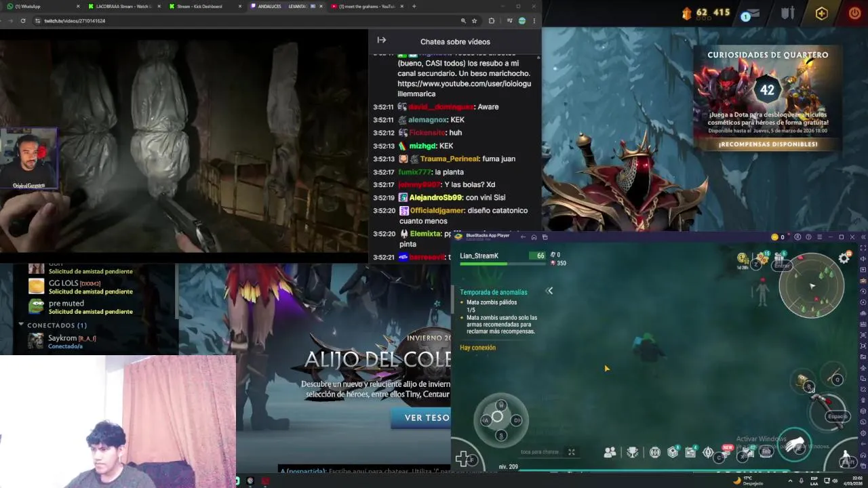
Task: Open the friends group icon in game bar
Action: pos(610,452)
